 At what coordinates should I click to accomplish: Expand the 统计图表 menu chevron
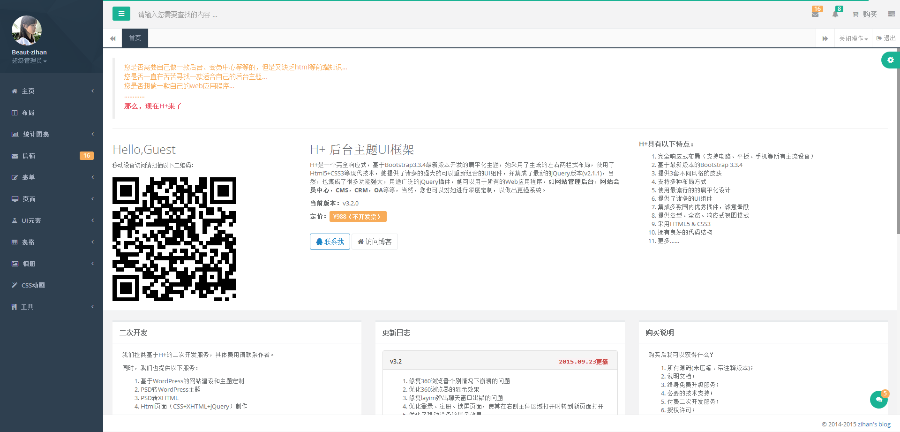pyautogui.click(x=93, y=134)
